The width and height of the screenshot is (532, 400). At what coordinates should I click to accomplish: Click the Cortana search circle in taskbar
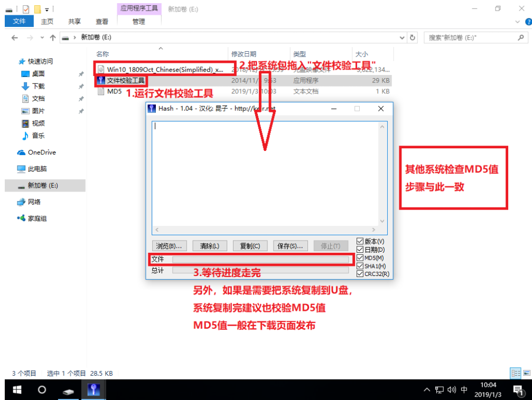42,389
